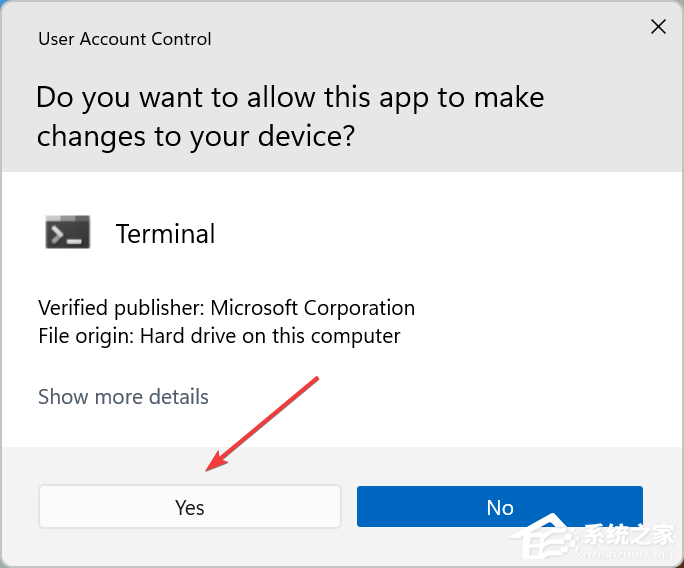Click the Terminal app icon

pyautogui.click(x=67, y=233)
